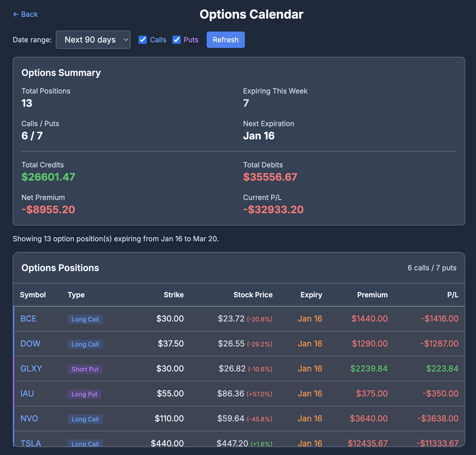
Task: Open the DOW ticker symbol
Action: pyautogui.click(x=30, y=343)
